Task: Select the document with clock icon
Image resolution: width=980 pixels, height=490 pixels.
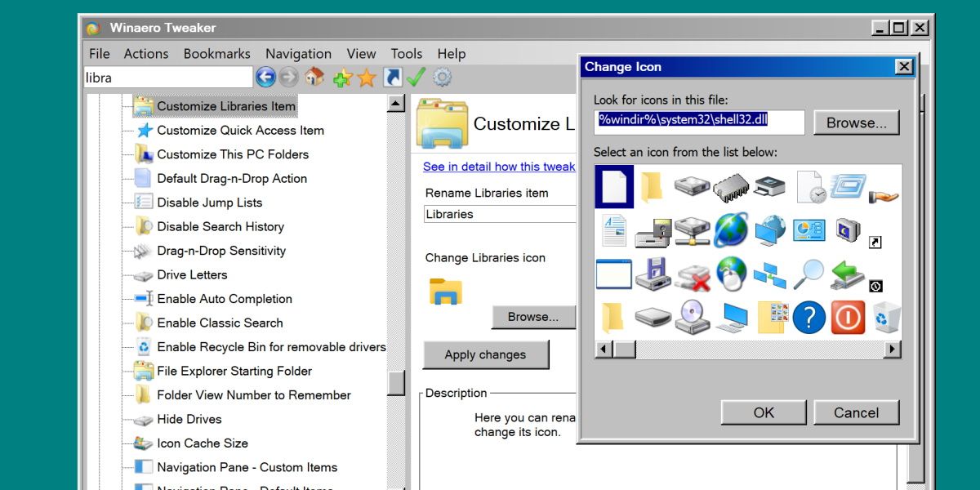Action: 810,187
